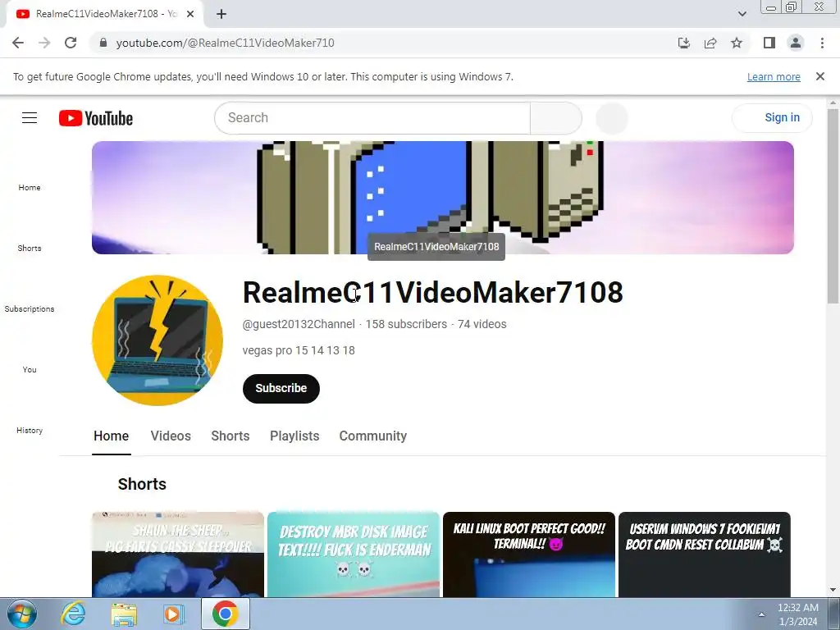Image resolution: width=840 pixels, height=630 pixels.
Task: Click the install app icon in address bar
Action: (x=683, y=43)
